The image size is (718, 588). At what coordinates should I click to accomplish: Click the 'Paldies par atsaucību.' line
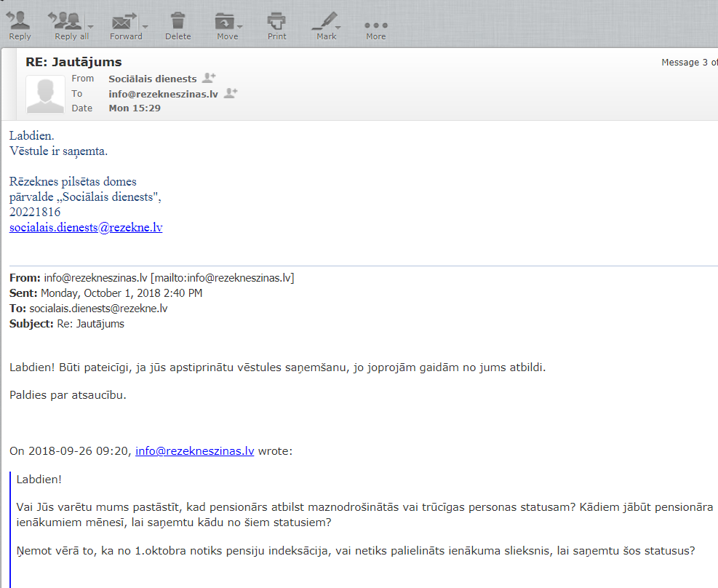coord(68,394)
